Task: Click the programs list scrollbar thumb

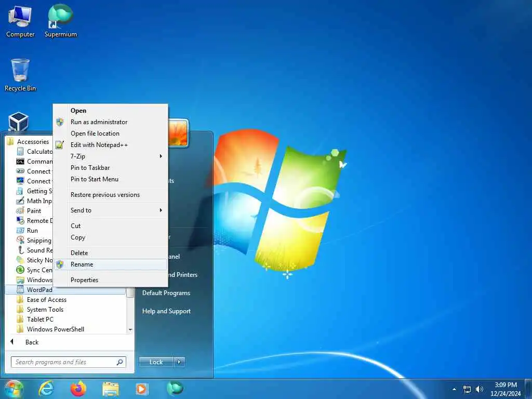Action: [130, 292]
